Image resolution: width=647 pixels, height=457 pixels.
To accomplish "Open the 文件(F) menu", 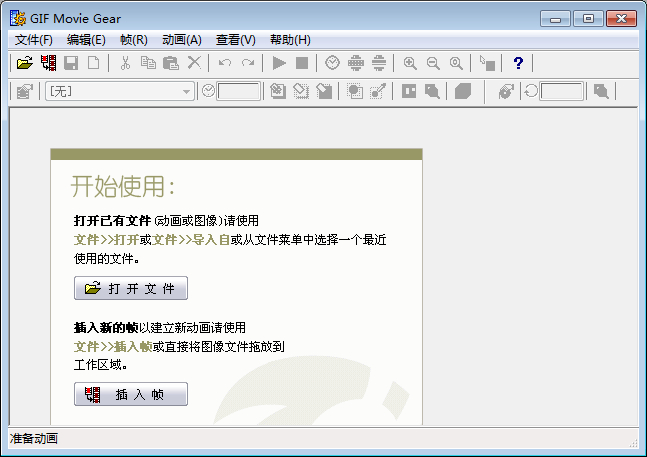I will [34, 40].
